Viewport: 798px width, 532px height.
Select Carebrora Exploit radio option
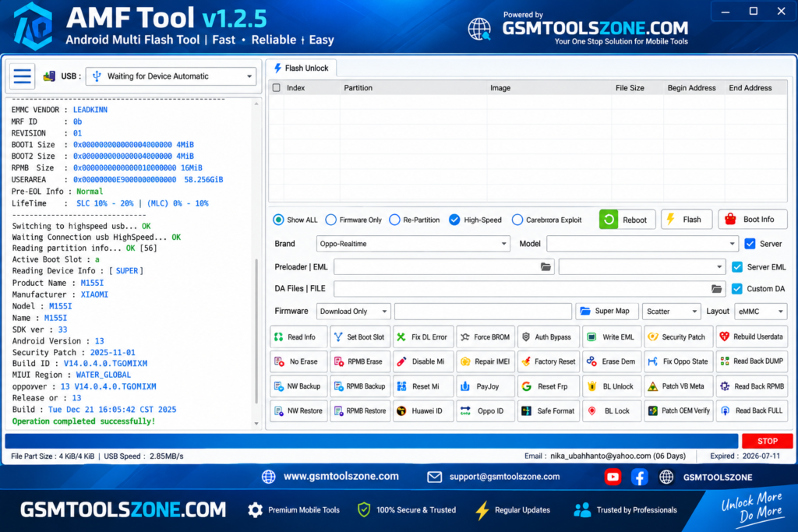pos(517,220)
